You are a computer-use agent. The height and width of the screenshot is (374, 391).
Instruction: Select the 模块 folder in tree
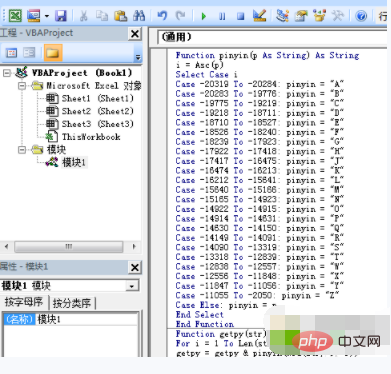coord(56,150)
